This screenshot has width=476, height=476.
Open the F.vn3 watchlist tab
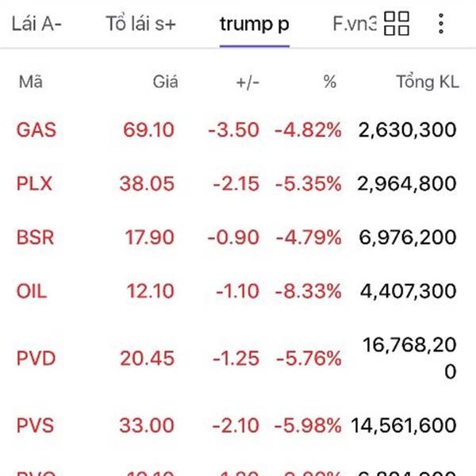click(x=355, y=24)
